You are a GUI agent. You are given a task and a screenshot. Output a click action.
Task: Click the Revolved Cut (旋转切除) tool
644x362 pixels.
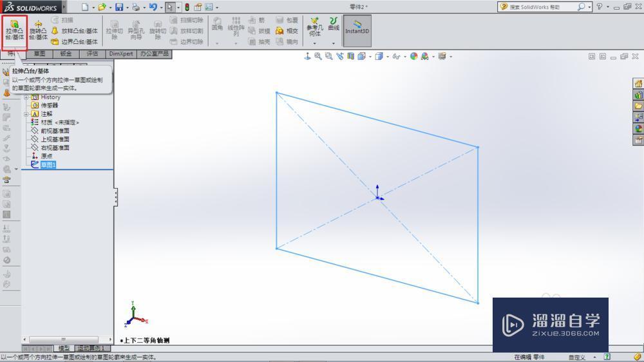click(x=158, y=31)
